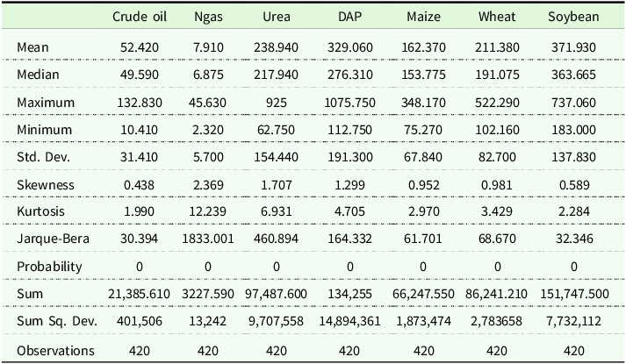Click the Observations row label
The width and height of the screenshot is (626, 364).
(x=54, y=347)
